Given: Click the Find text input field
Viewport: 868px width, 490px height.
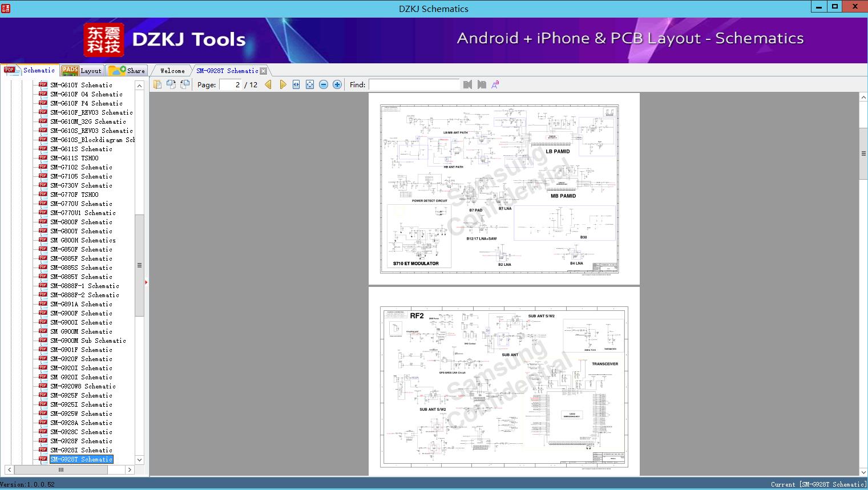Looking at the screenshot, I should pos(414,84).
